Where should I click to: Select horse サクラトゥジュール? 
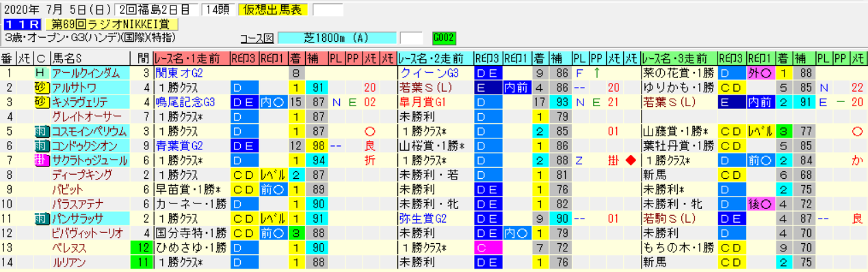pyautogui.click(x=90, y=160)
